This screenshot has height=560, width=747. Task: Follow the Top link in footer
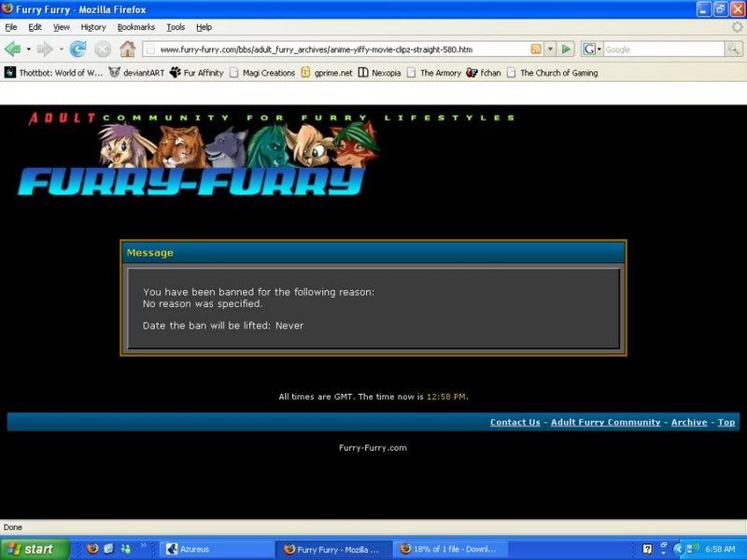pos(726,422)
